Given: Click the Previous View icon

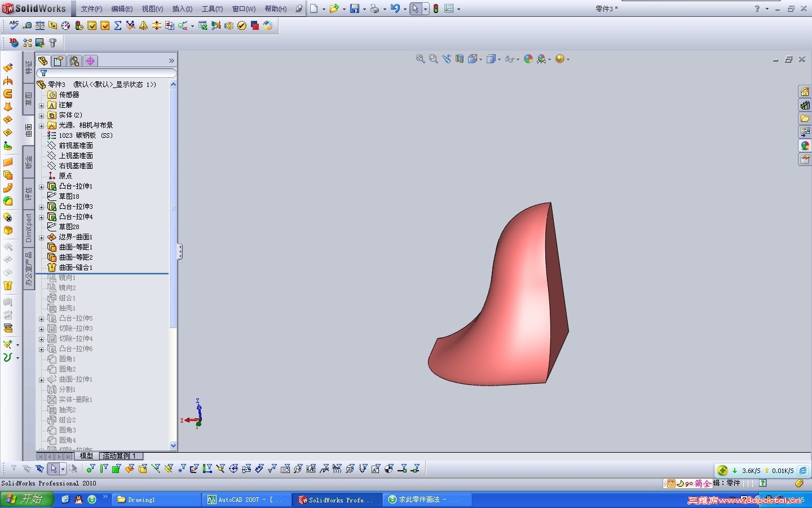Looking at the screenshot, I should (447, 59).
